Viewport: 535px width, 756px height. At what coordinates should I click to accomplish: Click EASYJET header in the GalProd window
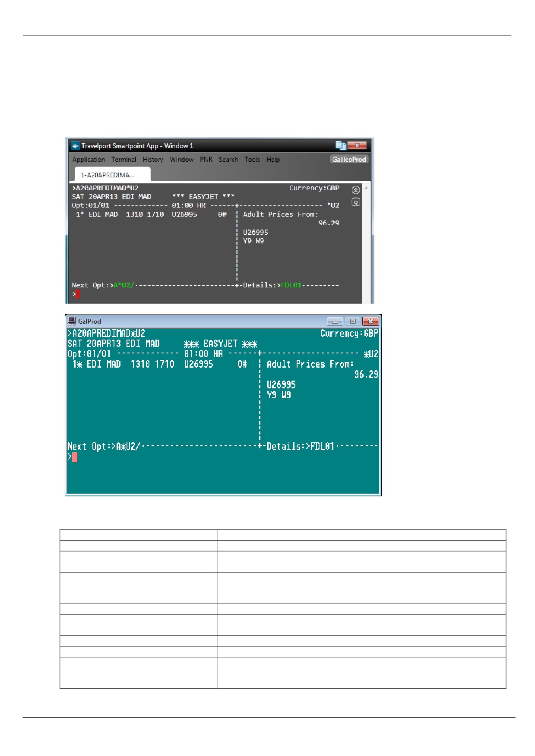click(220, 343)
